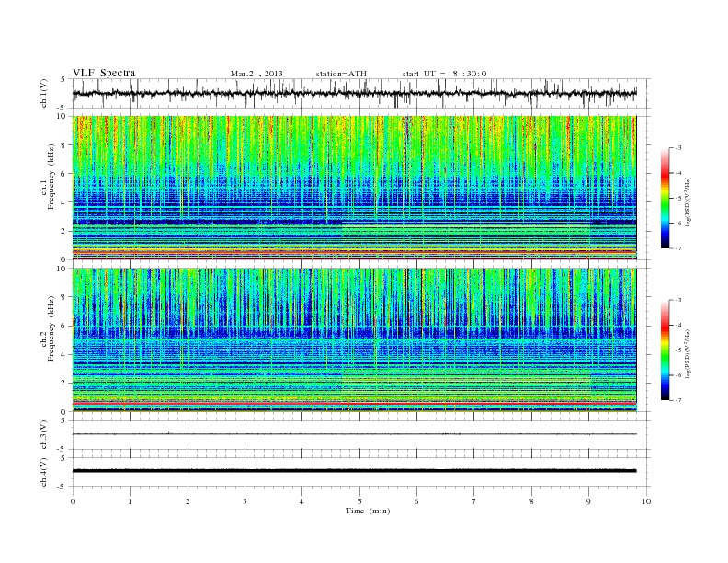Click the "3" minute time tick label

coord(245,501)
